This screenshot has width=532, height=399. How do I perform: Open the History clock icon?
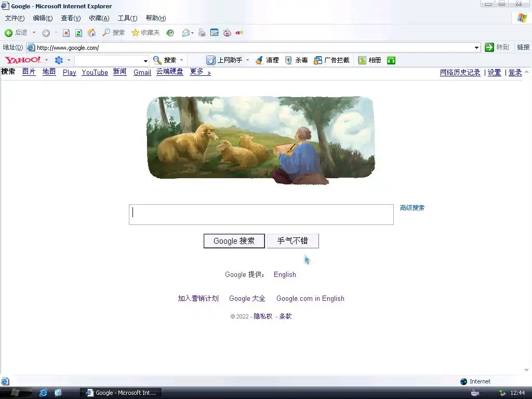(x=170, y=33)
